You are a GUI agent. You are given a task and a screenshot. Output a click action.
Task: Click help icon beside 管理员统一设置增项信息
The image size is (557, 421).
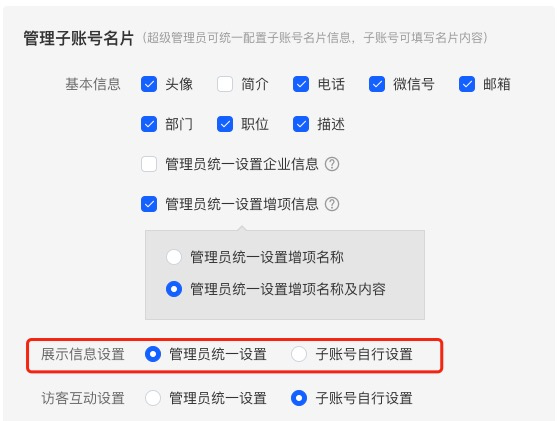332,204
